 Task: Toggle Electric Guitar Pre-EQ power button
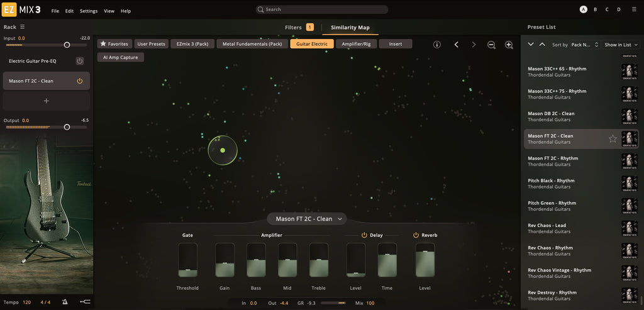click(x=80, y=61)
